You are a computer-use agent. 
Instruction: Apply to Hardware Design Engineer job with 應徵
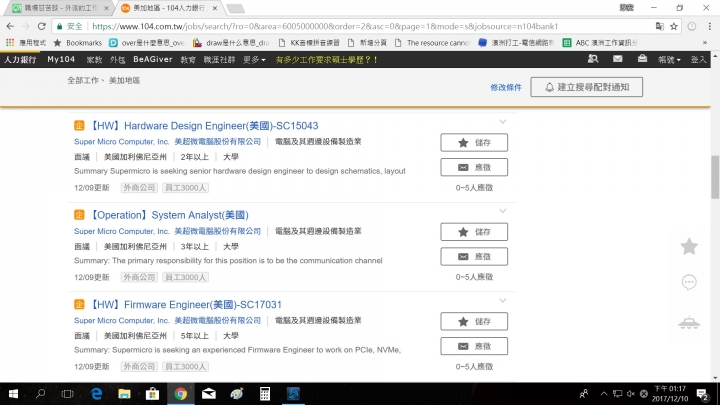click(x=474, y=167)
